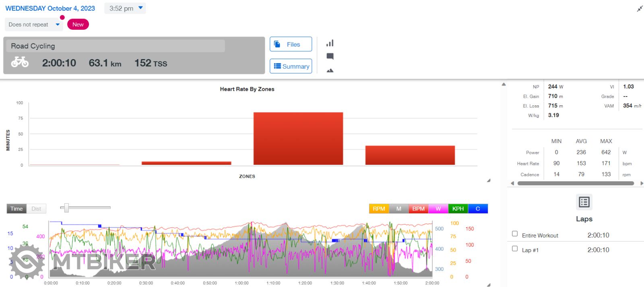Click the road bike sport icon
The height and width of the screenshot is (287, 644).
pyautogui.click(x=20, y=62)
